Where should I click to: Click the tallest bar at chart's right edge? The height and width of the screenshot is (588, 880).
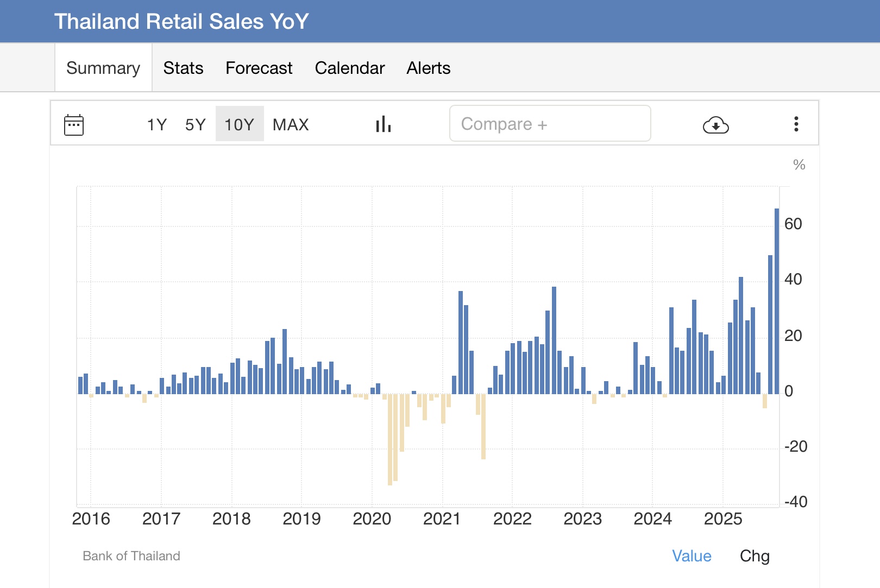(777, 301)
